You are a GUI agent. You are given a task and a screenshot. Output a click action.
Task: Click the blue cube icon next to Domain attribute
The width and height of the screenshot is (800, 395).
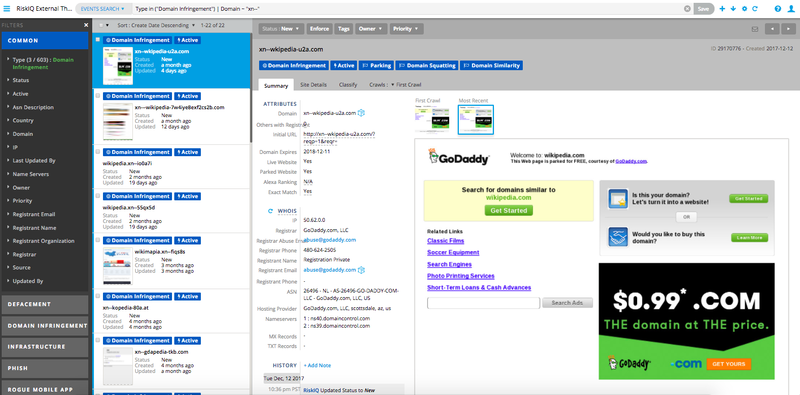tap(361, 113)
